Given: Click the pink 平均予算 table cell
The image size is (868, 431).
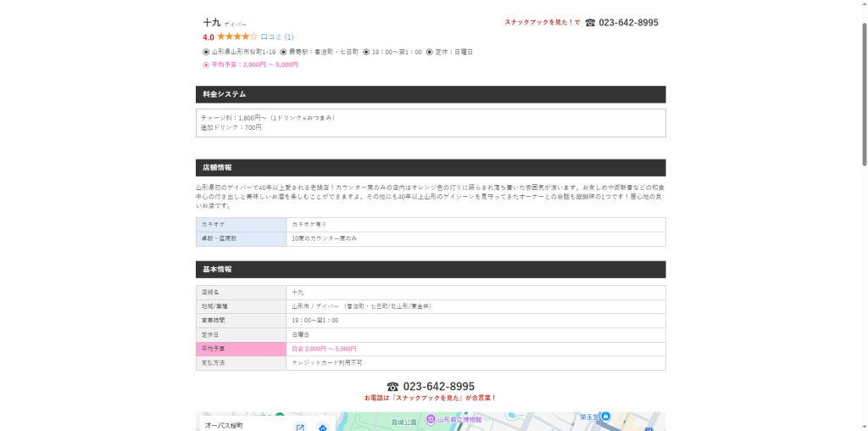Looking at the screenshot, I should coord(241,349).
